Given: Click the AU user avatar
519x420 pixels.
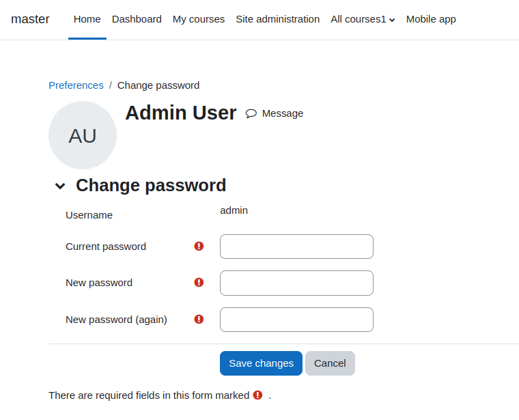Looking at the screenshot, I should tap(83, 135).
